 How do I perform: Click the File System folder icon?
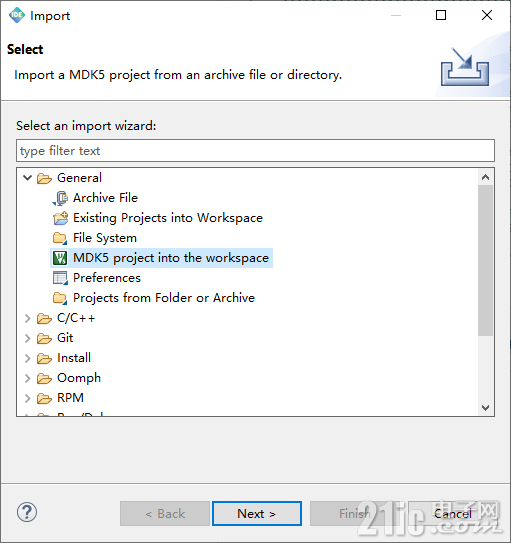60,238
